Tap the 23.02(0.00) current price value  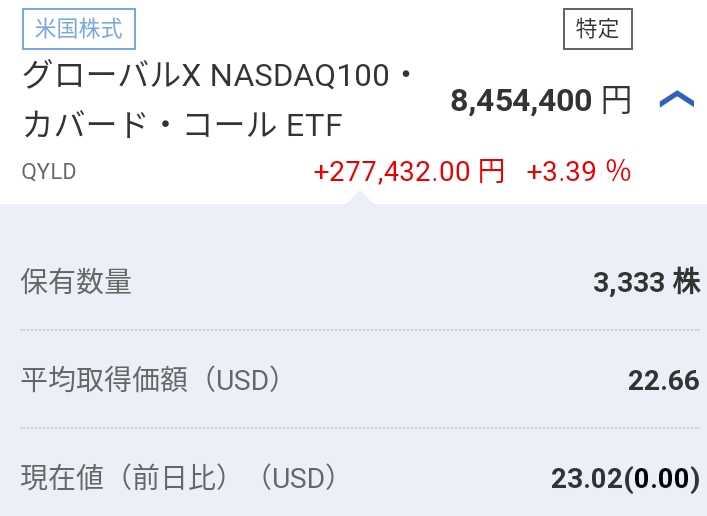click(626, 478)
